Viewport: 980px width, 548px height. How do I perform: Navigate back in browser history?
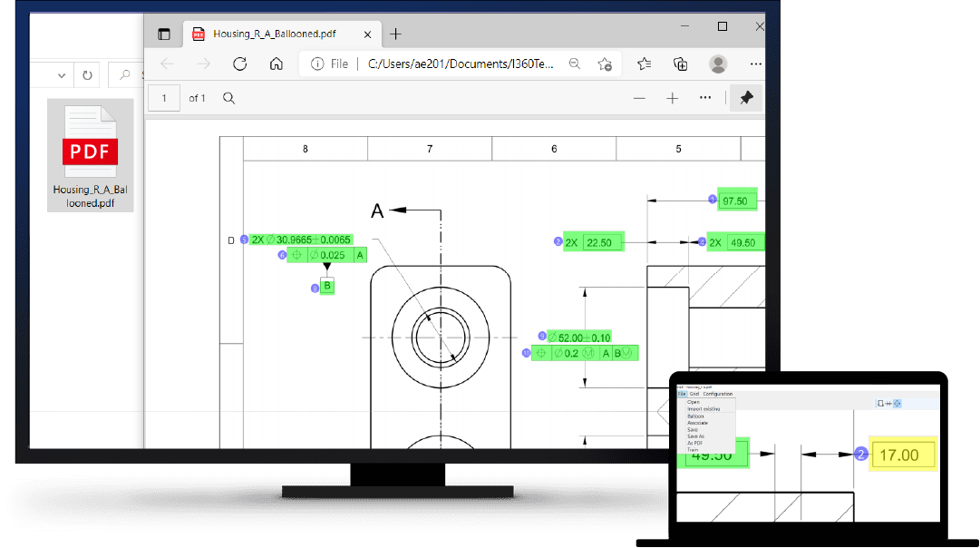(167, 64)
